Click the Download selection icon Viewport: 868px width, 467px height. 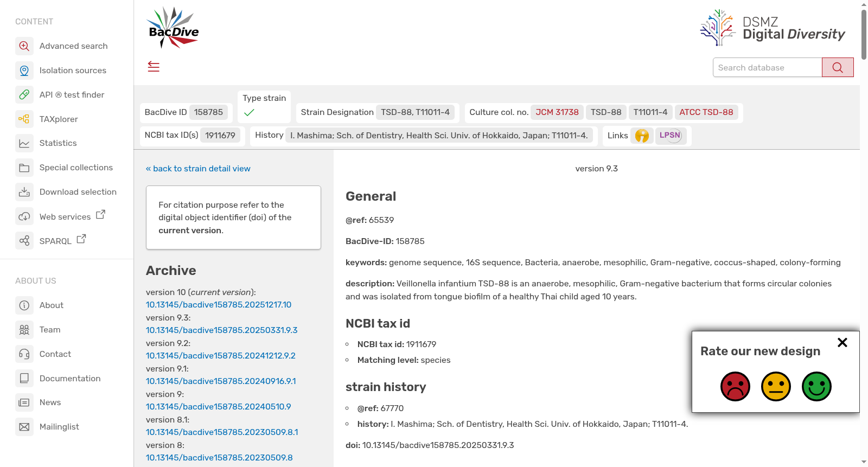point(24,192)
